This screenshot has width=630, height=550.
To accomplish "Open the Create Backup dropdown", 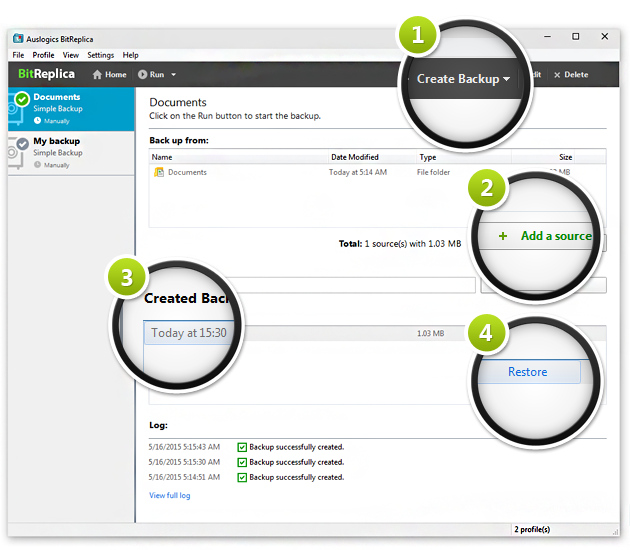I will coord(463,79).
